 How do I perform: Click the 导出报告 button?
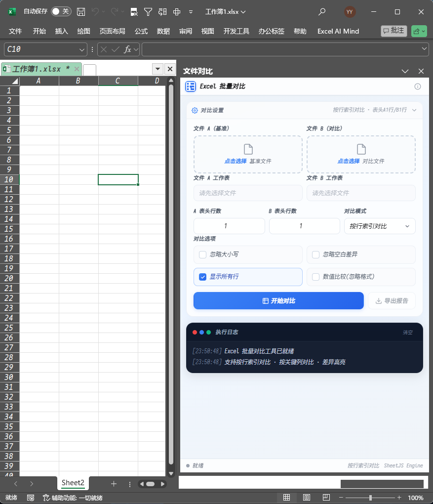[x=392, y=301]
